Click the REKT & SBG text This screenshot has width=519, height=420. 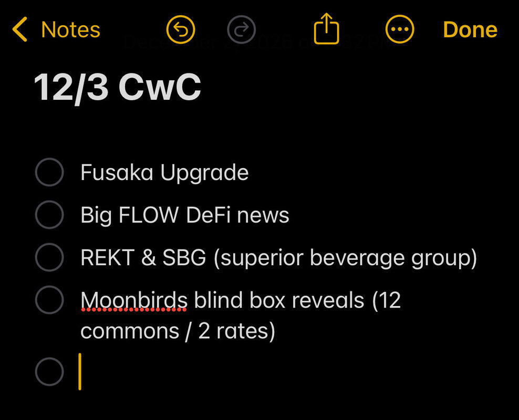tap(143, 258)
